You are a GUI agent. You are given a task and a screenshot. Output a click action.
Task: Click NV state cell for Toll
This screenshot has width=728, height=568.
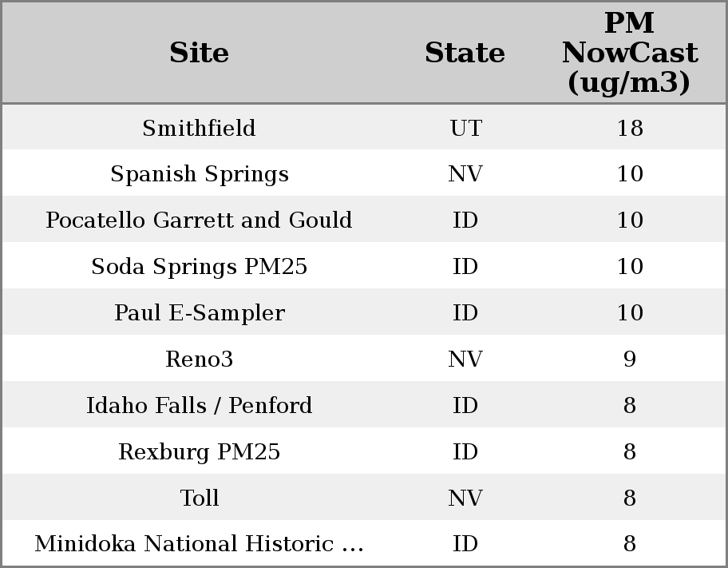(465, 498)
